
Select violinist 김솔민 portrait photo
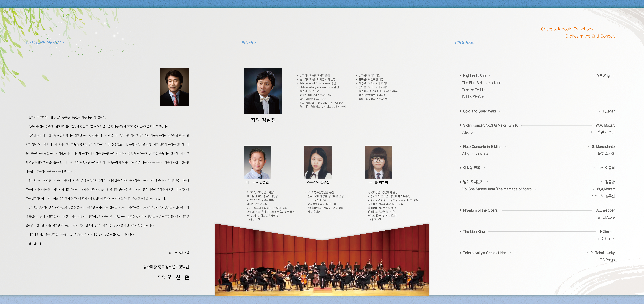pyautogui.click(x=257, y=162)
